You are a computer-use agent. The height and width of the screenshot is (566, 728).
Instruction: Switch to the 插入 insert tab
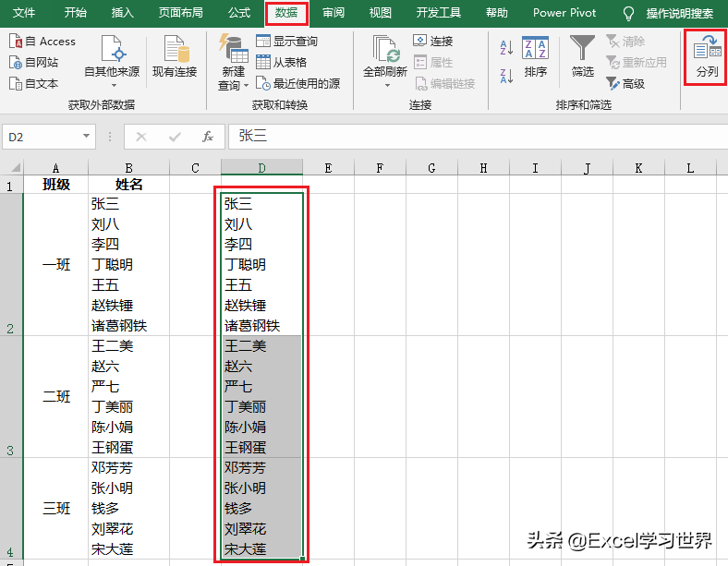(123, 13)
